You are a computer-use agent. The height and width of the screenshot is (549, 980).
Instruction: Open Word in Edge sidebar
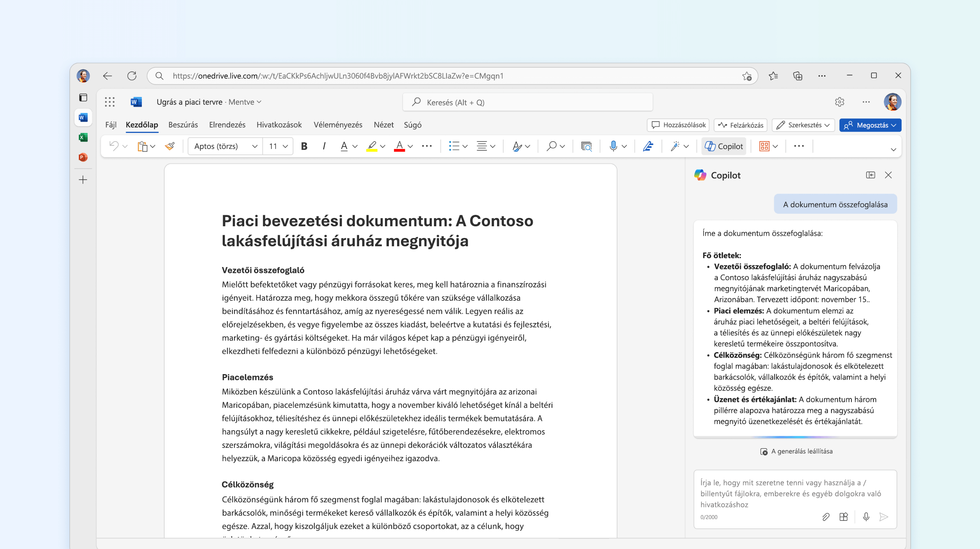pyautogui.click(x=83, y=117)
